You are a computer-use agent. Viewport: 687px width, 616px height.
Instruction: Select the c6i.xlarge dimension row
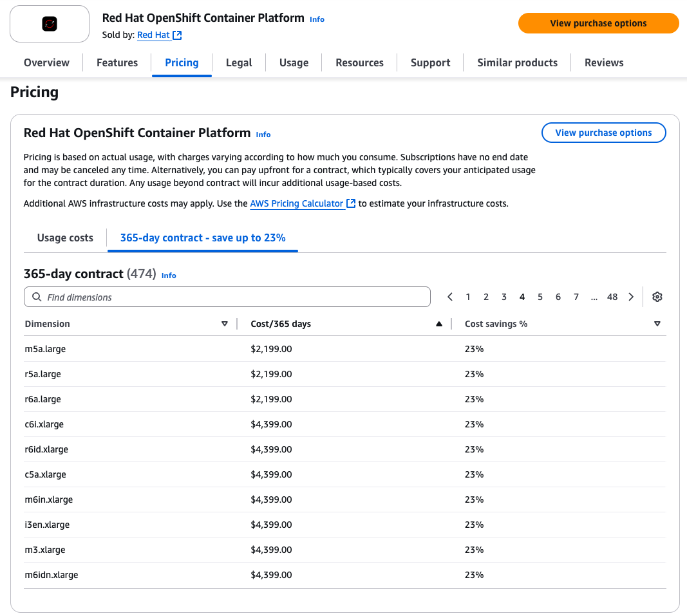[x=345, y=424]
